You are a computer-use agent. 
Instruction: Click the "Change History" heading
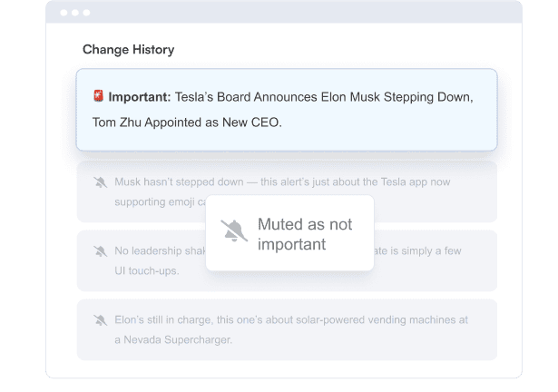pos(128,50)
